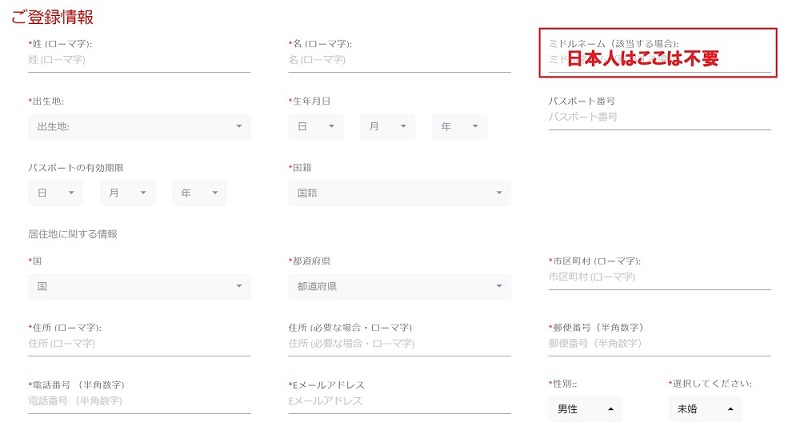Click the 名 (ローマ字) first name field
The width and height of the screenshot is (800, 442).
(399, 60)
